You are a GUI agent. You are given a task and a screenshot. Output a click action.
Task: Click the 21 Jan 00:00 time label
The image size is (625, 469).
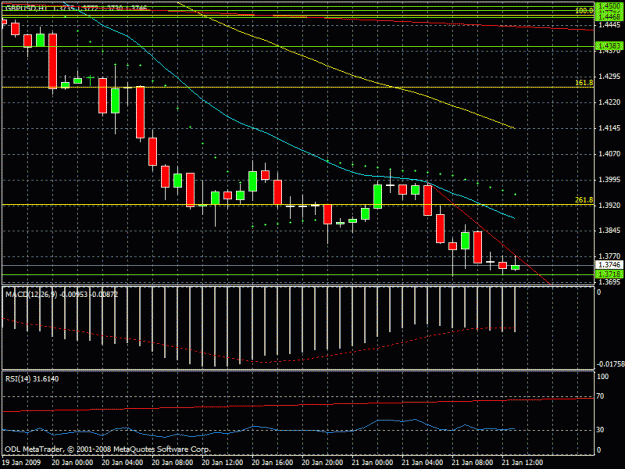coord(372,463)
